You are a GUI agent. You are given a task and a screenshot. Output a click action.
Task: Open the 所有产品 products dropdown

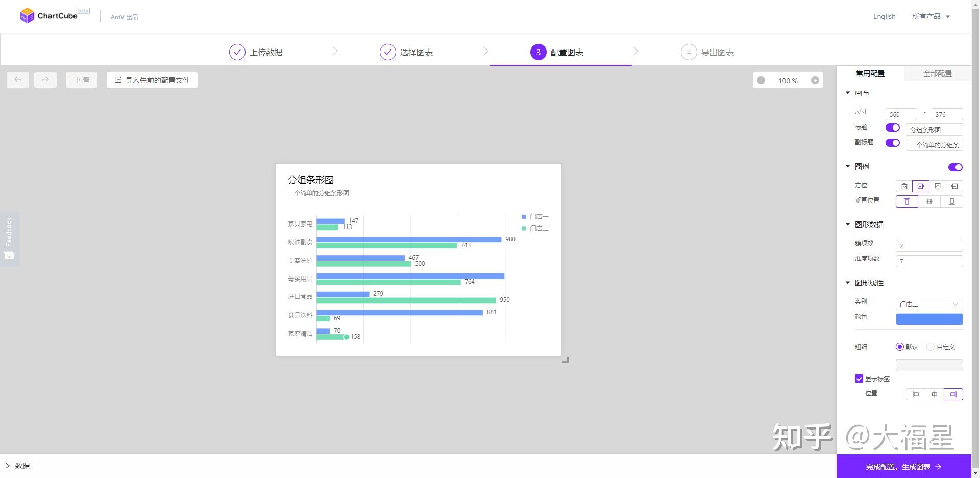(930, 16)
